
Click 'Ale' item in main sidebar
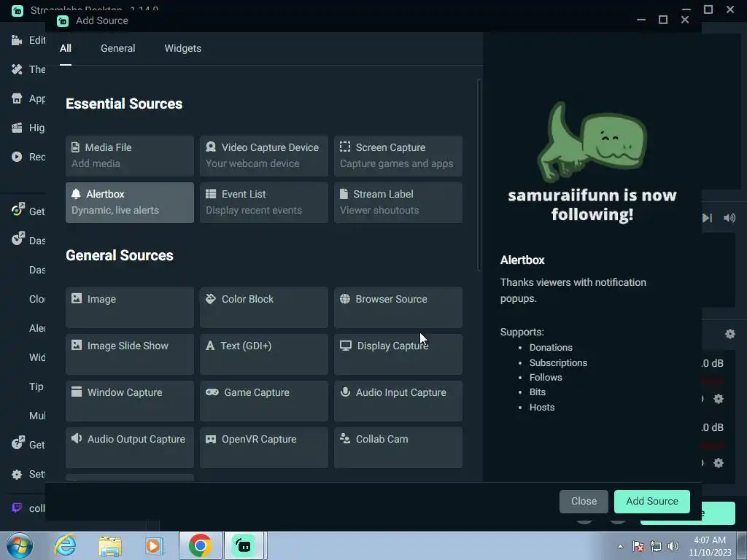pos(37,328)
